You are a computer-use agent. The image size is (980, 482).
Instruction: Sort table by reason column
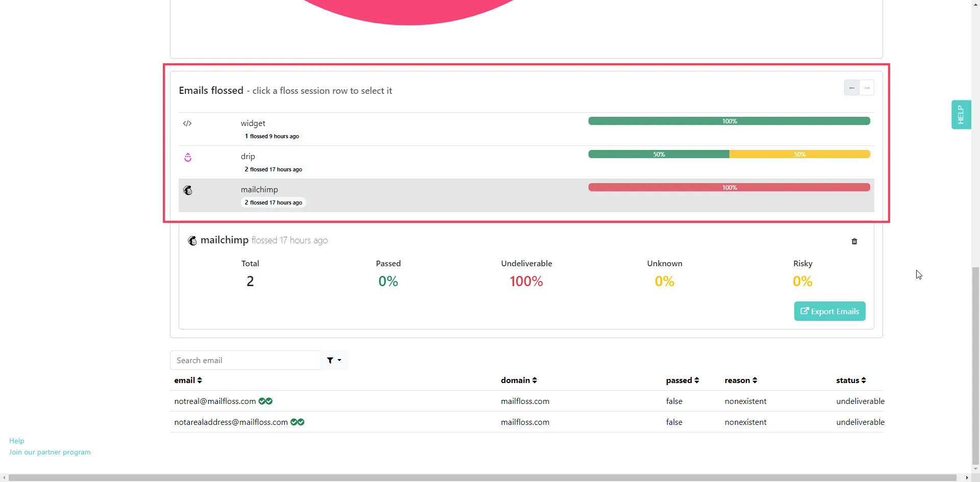(741, 380)
